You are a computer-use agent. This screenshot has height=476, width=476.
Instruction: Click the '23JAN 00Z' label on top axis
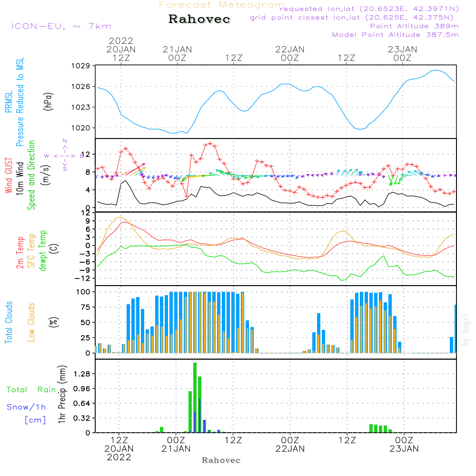[x=402, y=53]
